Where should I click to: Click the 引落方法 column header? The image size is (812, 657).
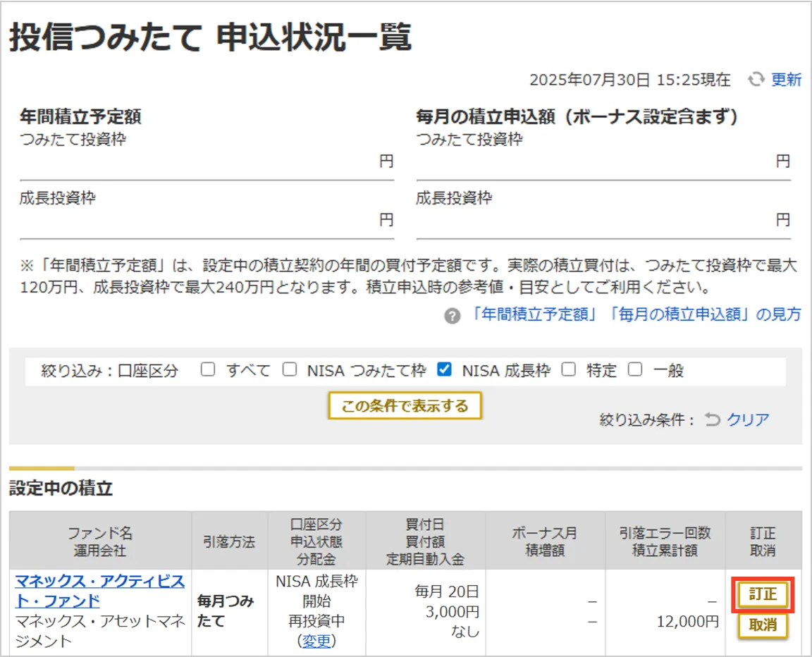(230, 541)
